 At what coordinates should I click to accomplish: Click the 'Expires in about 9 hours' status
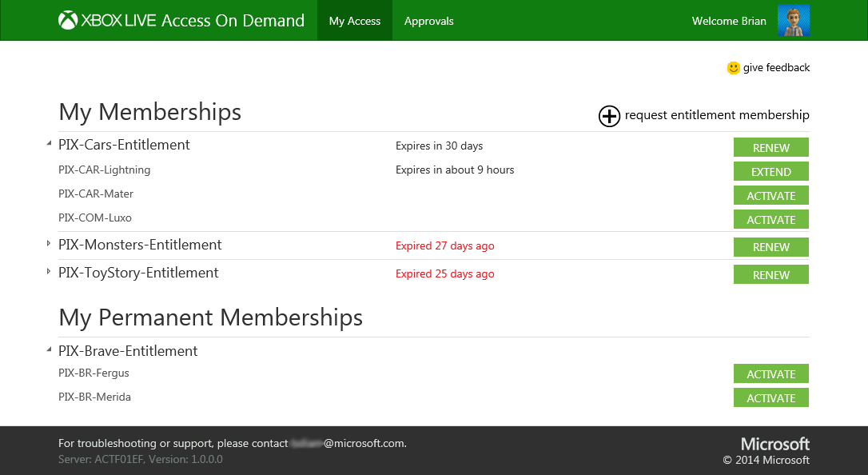455,170
